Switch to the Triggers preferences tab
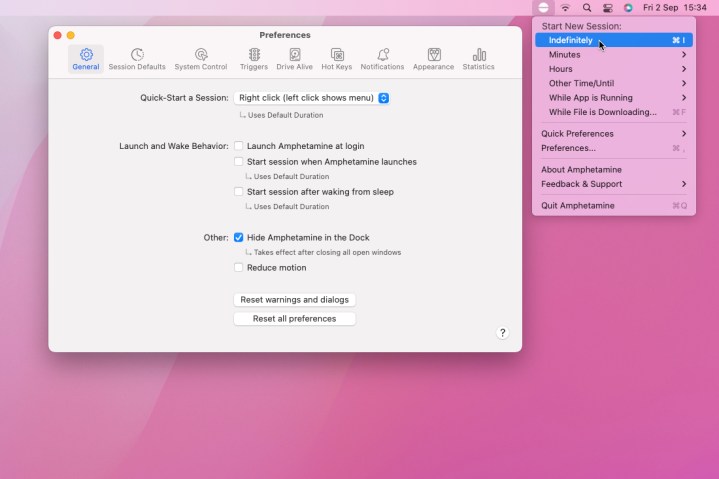The image size is (719, 479). pyautogui.click(x=254, y=59)
